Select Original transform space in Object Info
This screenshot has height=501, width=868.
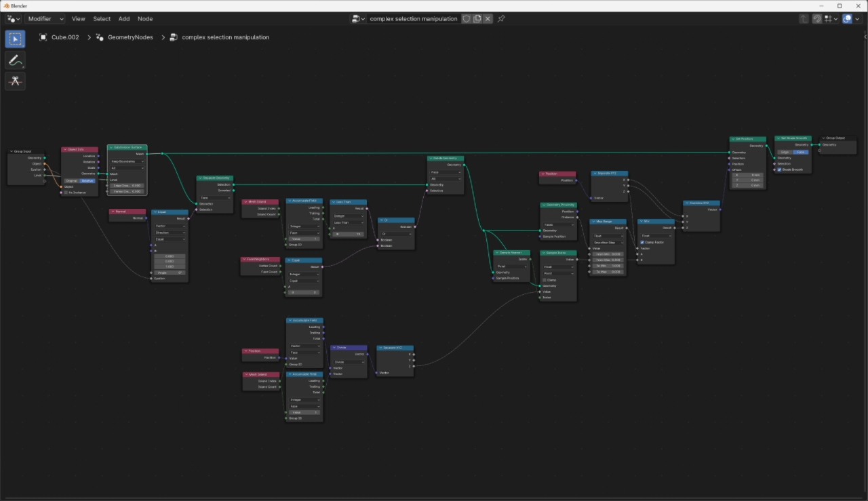(x=72, y=180)
